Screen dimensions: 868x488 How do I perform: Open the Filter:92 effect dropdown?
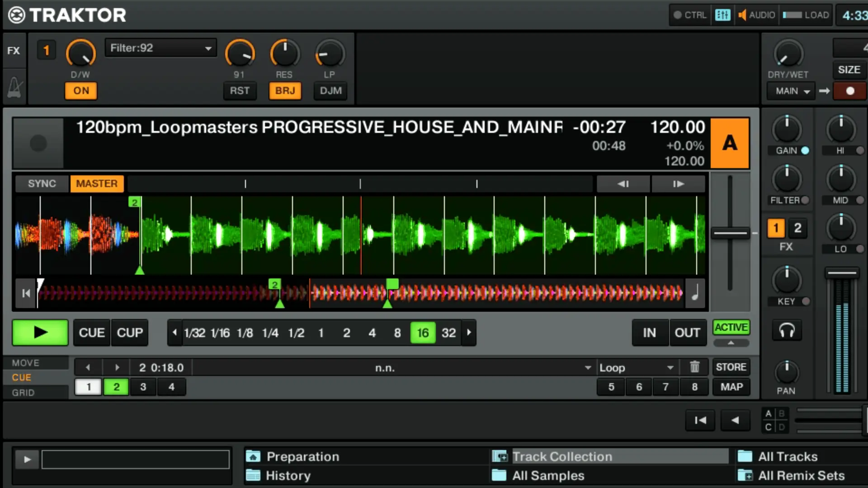pos(160,48)
